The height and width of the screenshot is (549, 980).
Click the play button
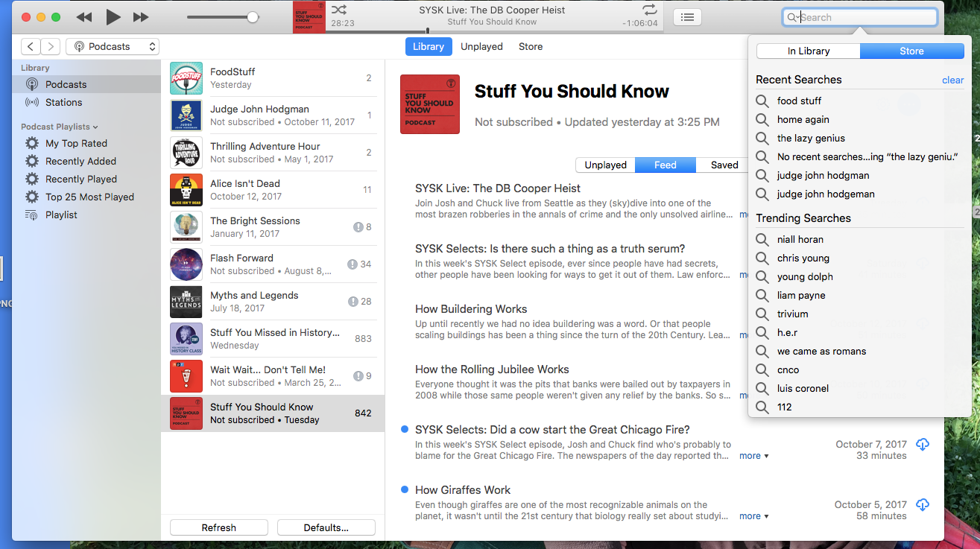(x=113, y=16)
